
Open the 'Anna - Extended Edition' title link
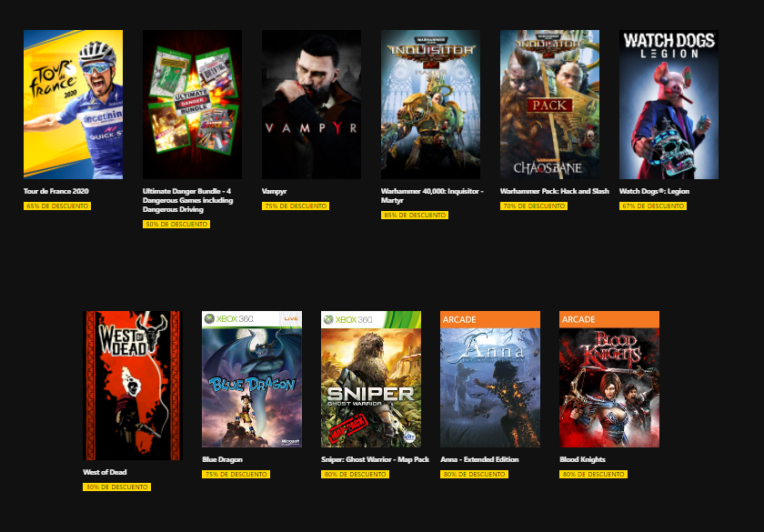(479, 459)
